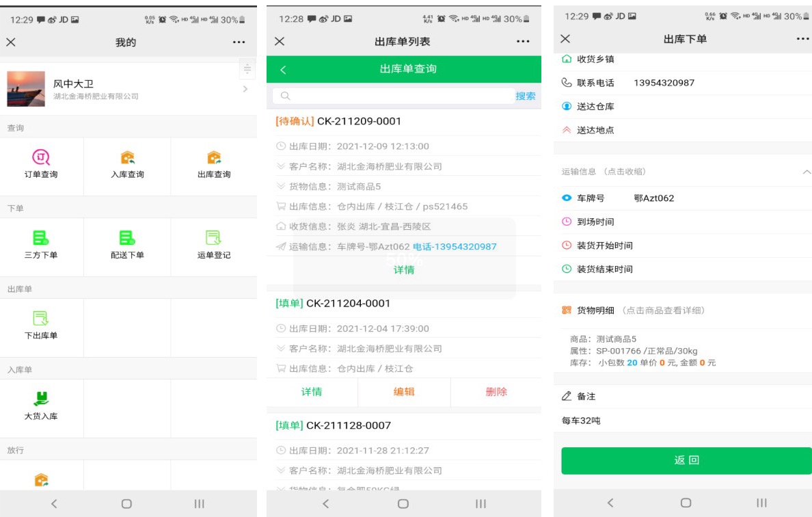This screenshot has height=517, width=812.
Task: Tap 编辑 for order CK-211204-0001
Action: pos(404,392)
